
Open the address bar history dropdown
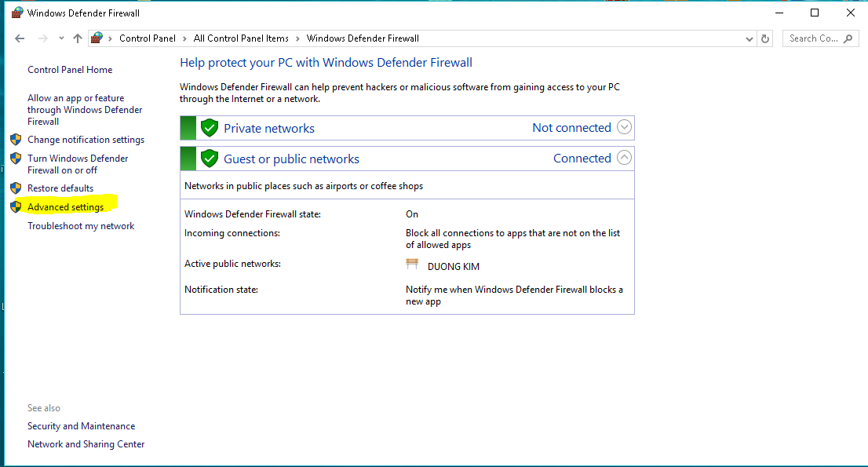749,38
